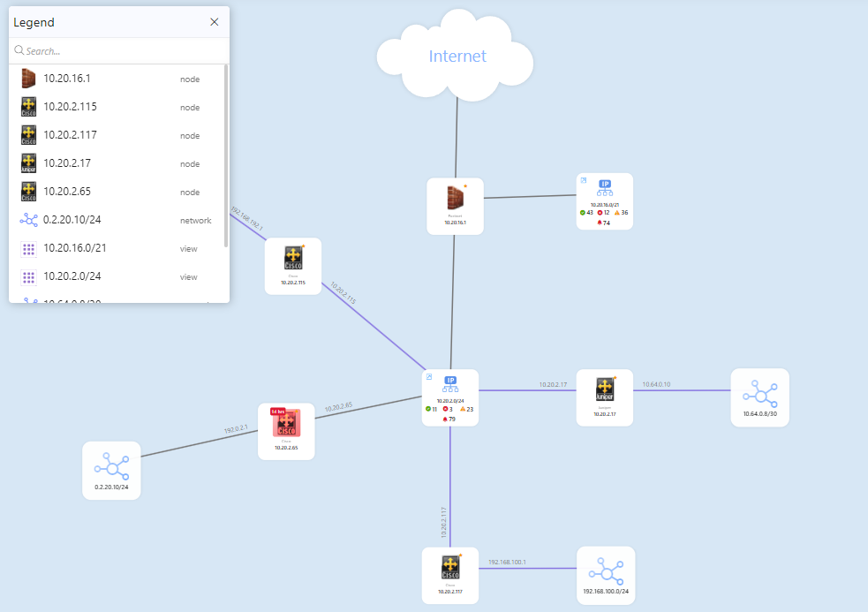The image size is (868, 612).
Task: Focus the Legend search field
Action: click(119, 51)
